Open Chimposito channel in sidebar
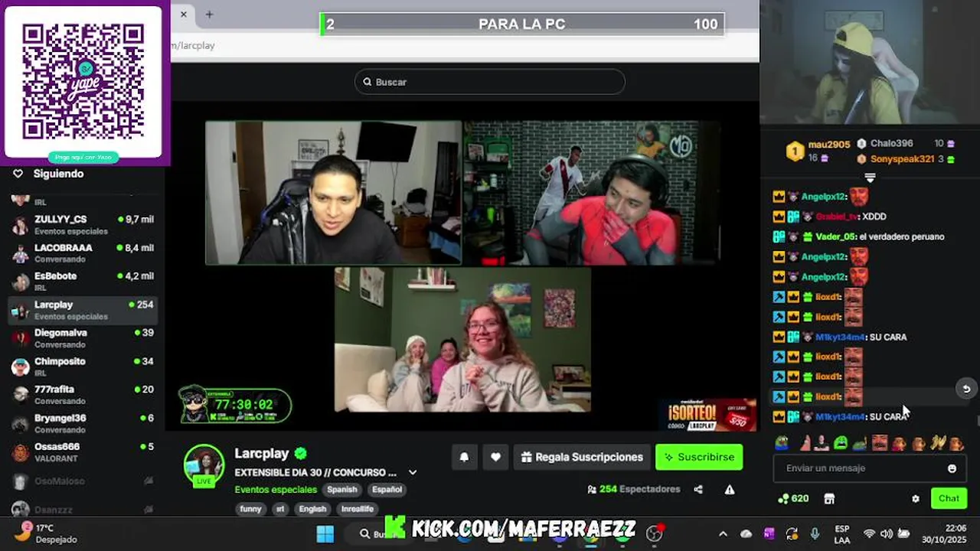Viewport: 980px width, 551px height. (x=83, y=367)
